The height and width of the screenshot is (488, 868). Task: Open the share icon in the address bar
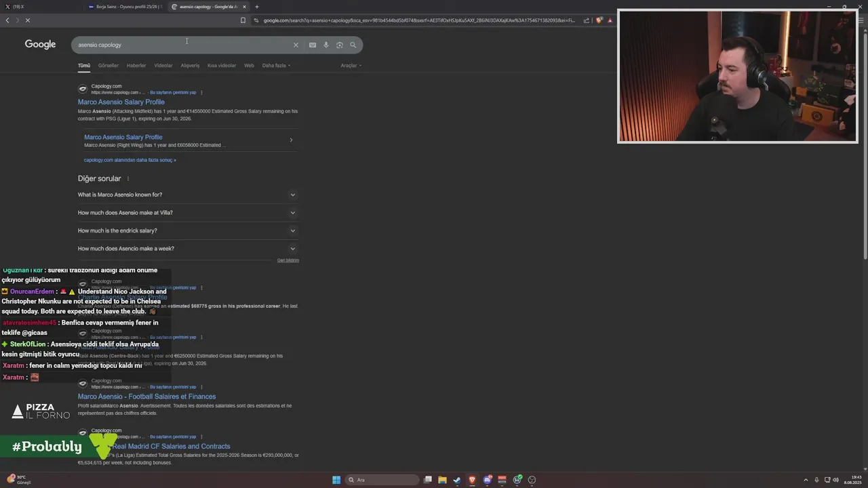(x=587, y=20)
